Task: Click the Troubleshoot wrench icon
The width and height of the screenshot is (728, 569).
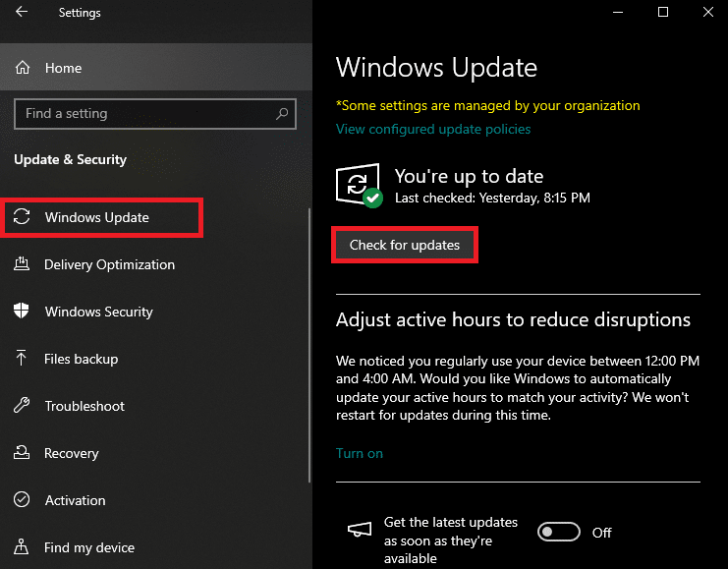Action: (x=23, y=406)
